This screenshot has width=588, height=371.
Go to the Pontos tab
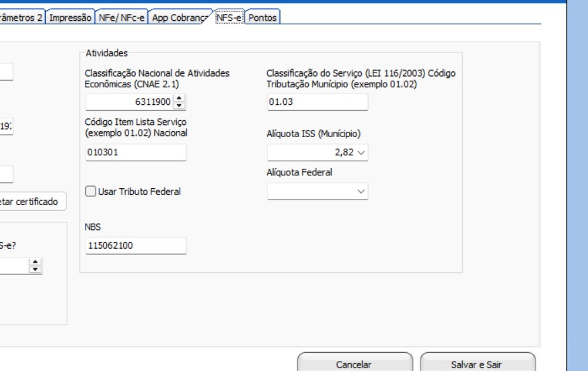click(x=262, y=18)
